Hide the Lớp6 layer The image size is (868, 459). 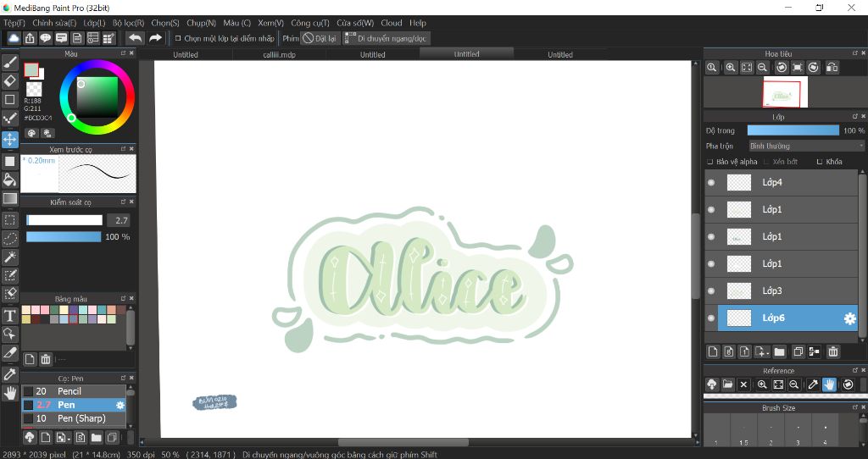[x=711, y=318]
